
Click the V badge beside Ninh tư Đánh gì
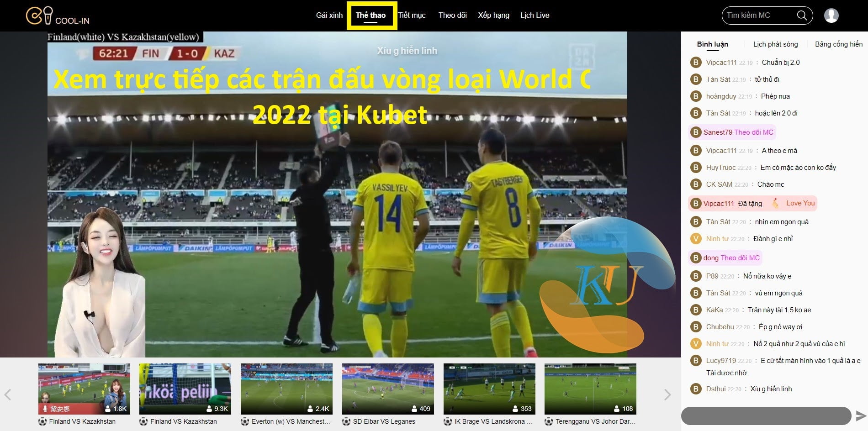point(696,239)
